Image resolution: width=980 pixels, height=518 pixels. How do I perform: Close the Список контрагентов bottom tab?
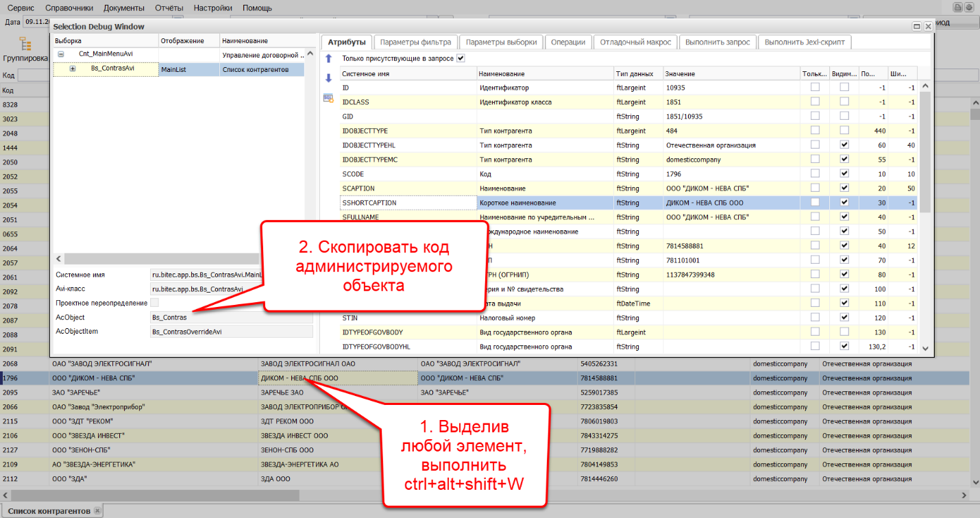(x=97, y=511)
